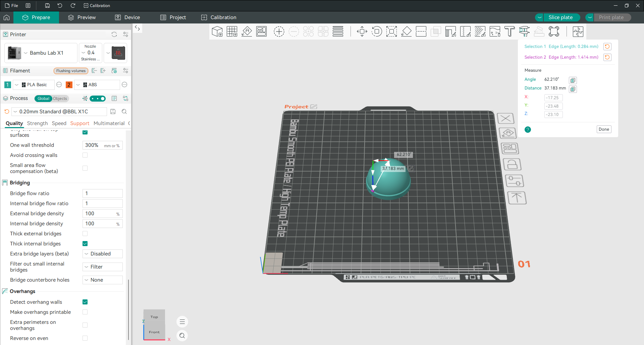
Task: Select the Cut tool
Action: (421, 32)
